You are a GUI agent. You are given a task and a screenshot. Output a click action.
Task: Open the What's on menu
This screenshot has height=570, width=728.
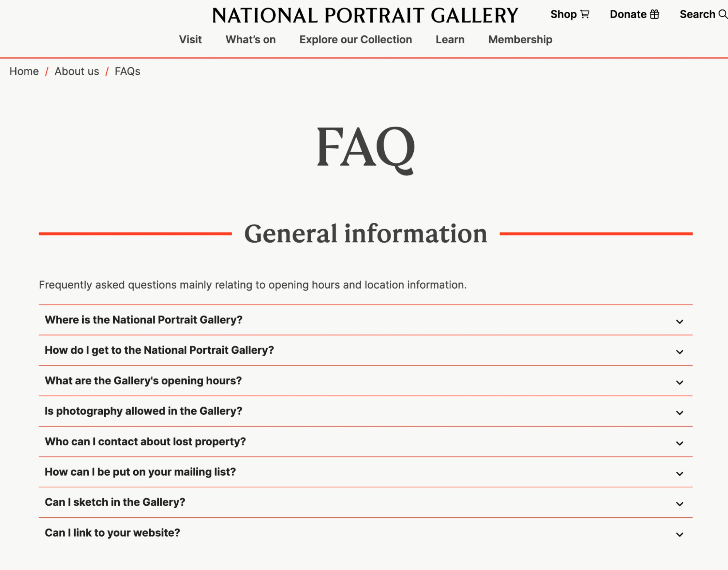click(250, 40)
